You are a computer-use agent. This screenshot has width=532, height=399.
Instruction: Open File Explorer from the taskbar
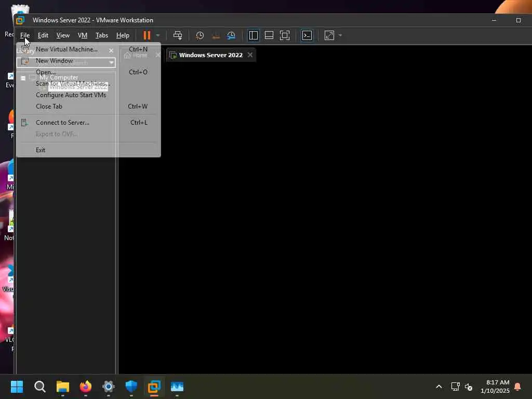pos(63,387)
